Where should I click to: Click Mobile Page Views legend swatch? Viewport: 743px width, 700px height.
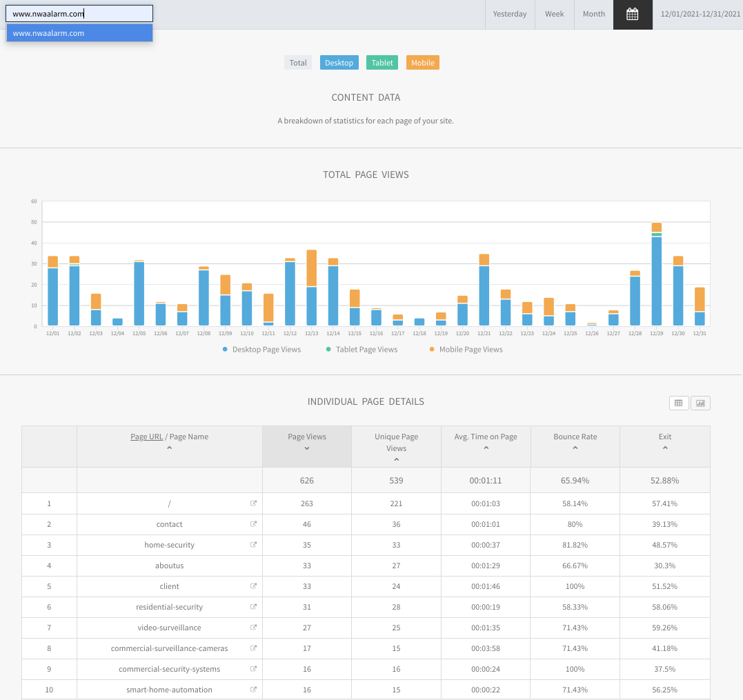[x=432, y=350]
